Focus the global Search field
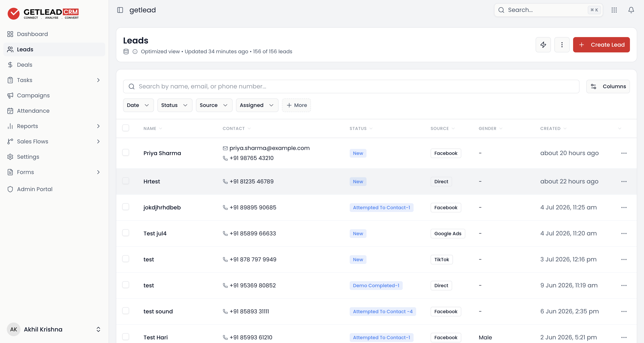Viewport: 644px width, 343px height. (549, 10)
